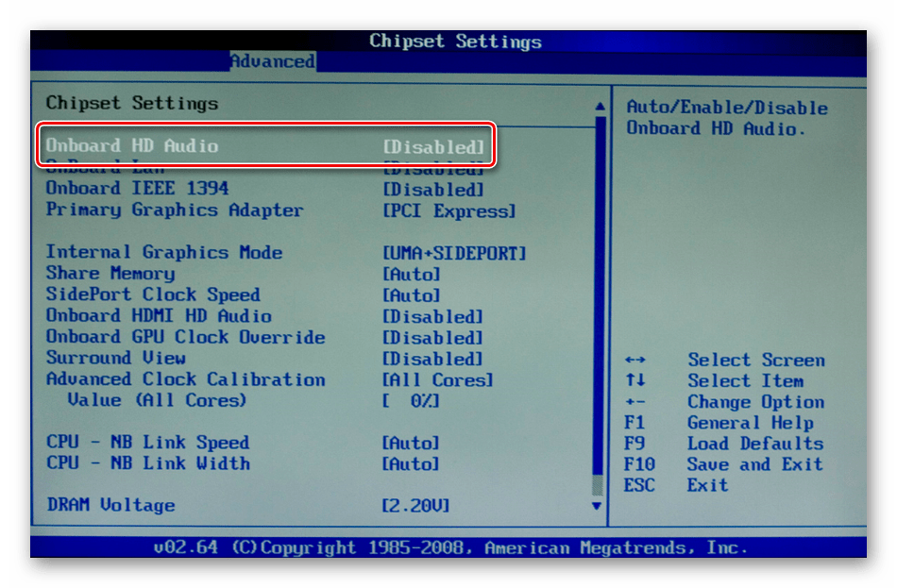This screenshot has width=897, height=588.
Task: Click the ESC Exit entry
Action: click(676, 486)
